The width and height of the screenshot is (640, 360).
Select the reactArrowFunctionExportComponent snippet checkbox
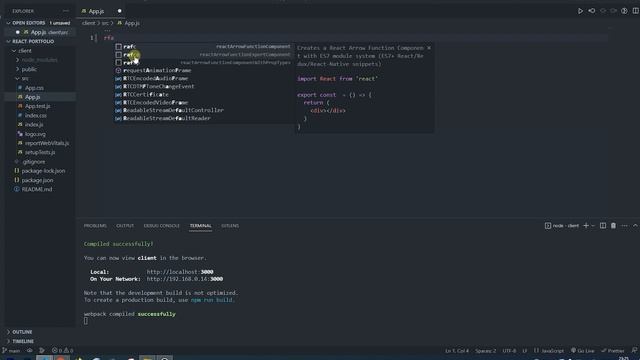click(x=118, y=55)
